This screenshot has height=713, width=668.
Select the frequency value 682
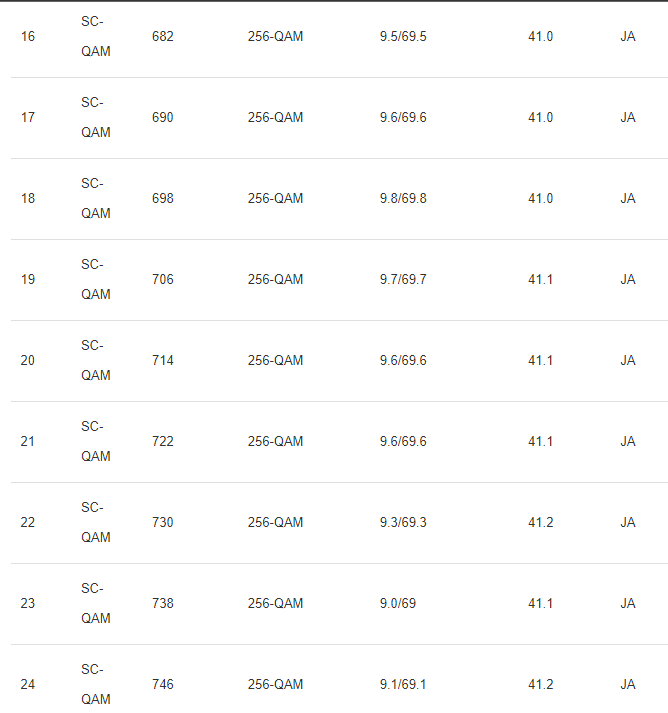pyautogui.click(x=162, y=37)
